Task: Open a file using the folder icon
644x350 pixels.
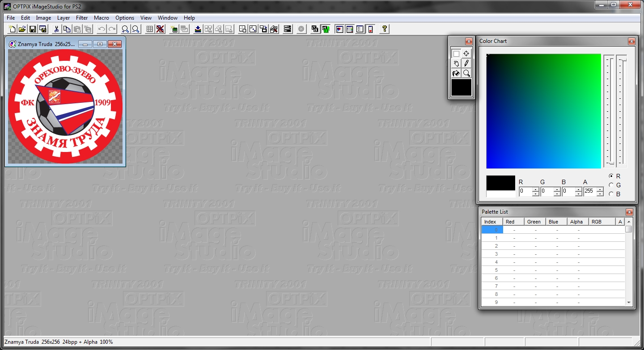Action: 22,29
